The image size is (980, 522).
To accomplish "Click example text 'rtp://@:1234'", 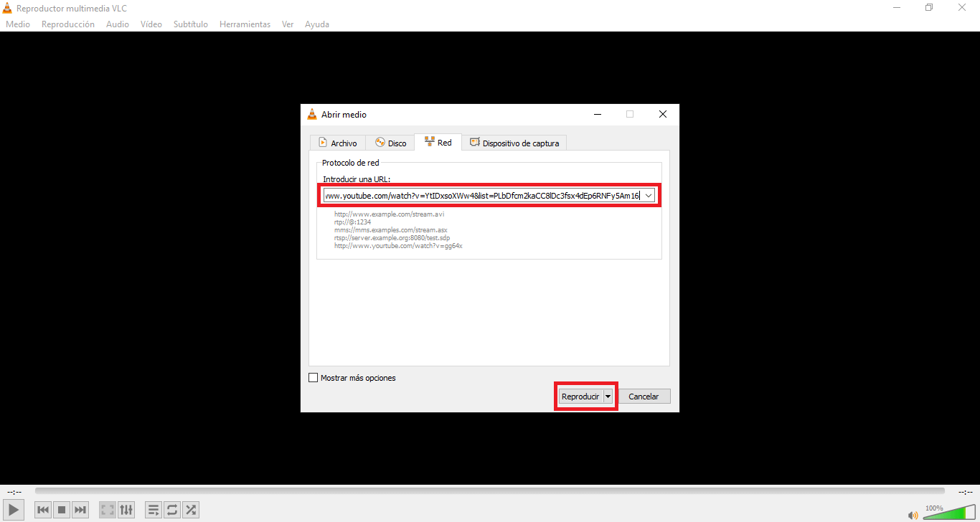I will 353,222.
